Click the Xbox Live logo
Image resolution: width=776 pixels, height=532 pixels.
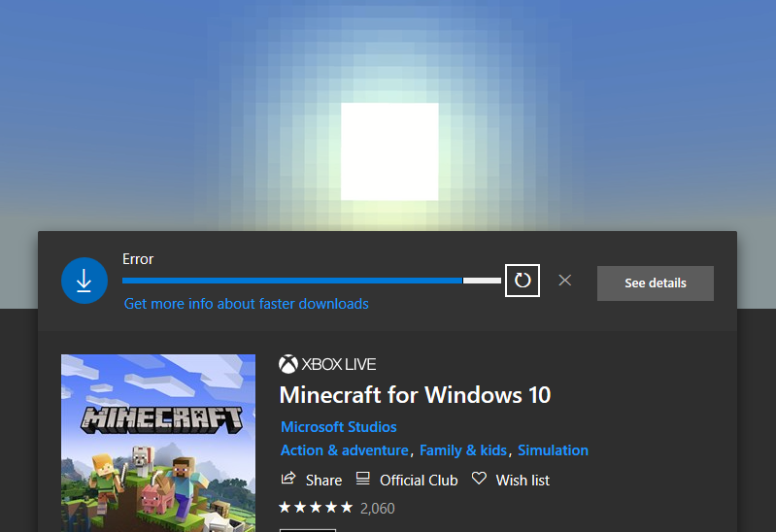coord(327,364)
